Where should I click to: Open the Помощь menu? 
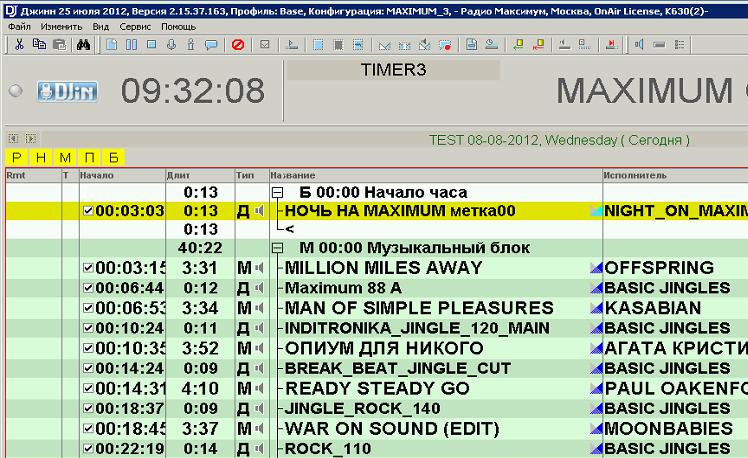click(178, 27)
